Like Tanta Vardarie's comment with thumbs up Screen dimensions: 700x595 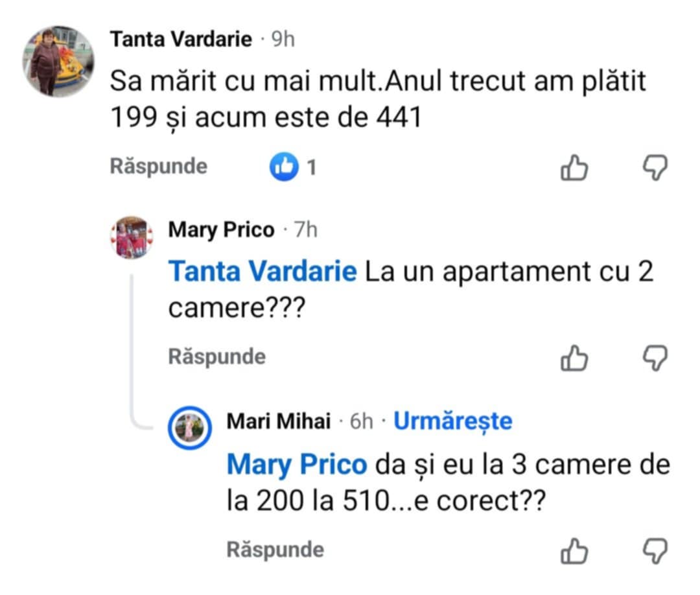click(574, 169)
